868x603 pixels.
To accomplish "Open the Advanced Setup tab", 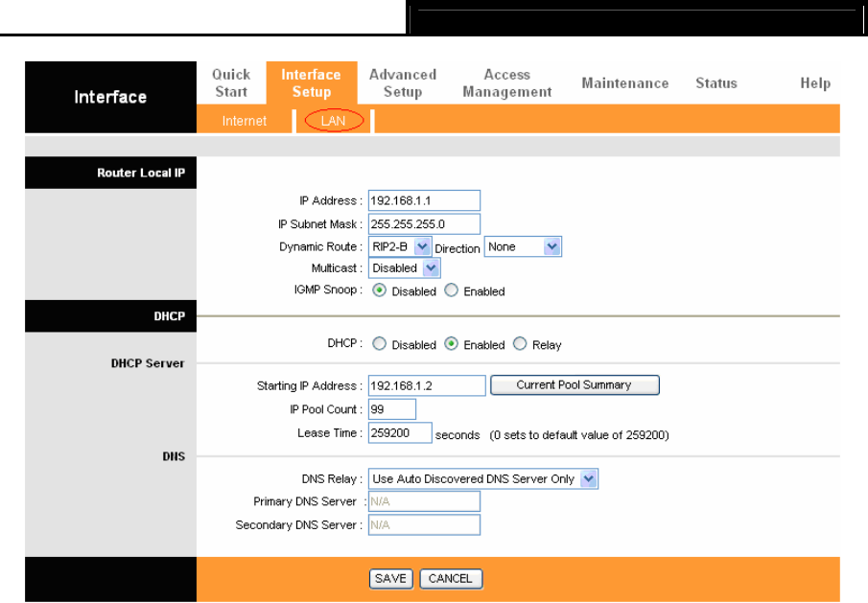I will click(403, 83).
